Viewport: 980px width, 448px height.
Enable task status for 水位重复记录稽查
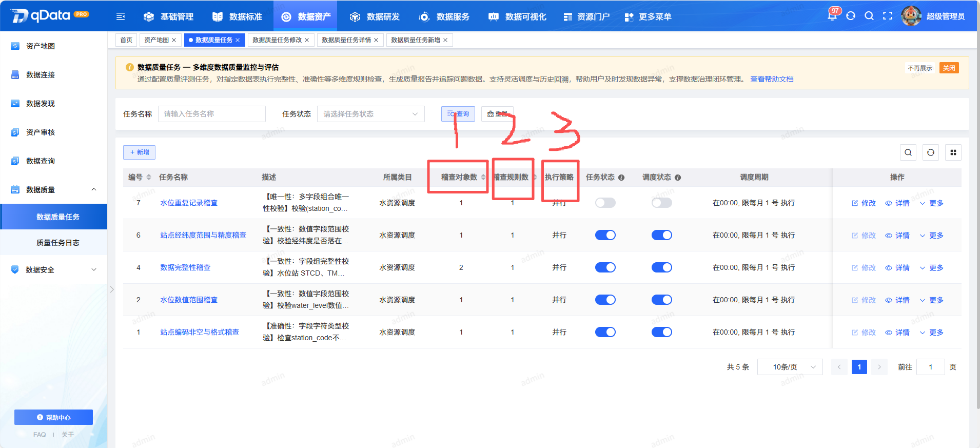(x=605, y=203)
